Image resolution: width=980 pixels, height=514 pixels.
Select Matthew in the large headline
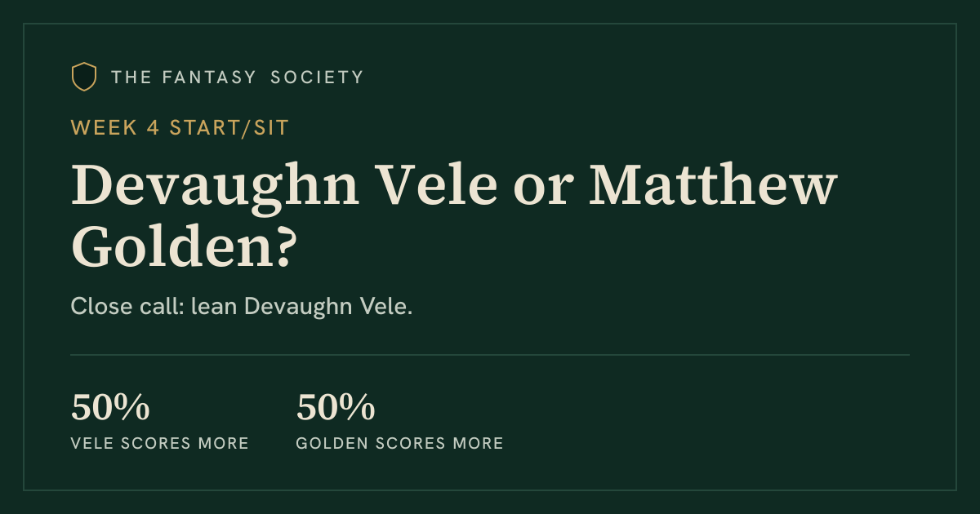(713, 186)
